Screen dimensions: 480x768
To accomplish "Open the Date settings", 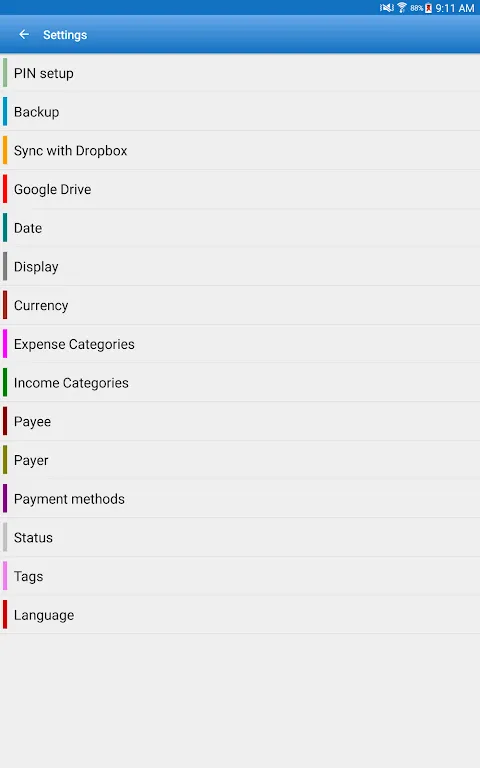I will (240, 227).
